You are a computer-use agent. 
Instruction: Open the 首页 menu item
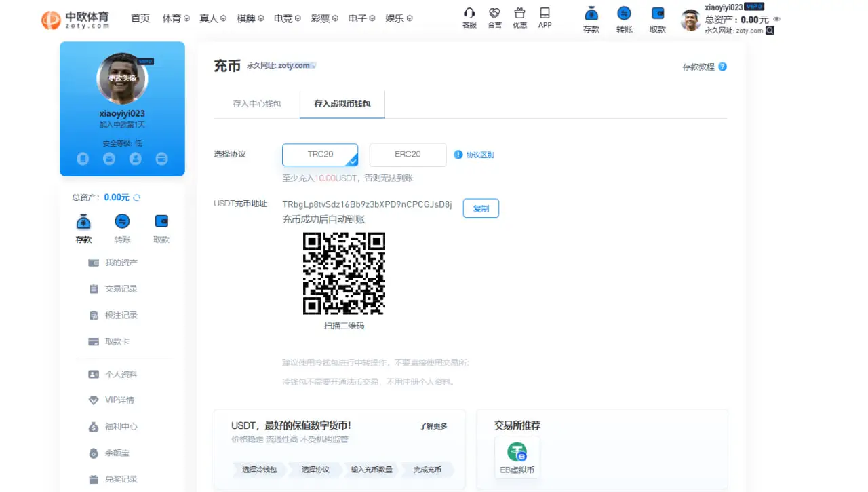tap(140, 18)
